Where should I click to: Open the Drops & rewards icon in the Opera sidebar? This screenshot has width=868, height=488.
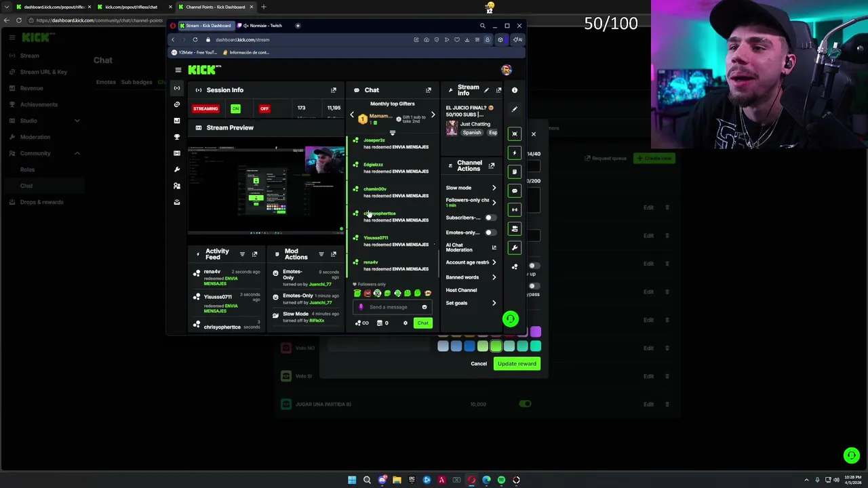pos(177,202)
